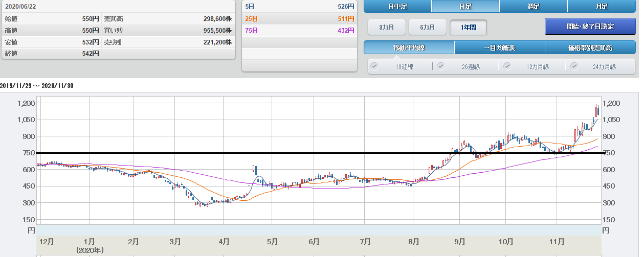This screenshot has width=644, height=257.
Task: Click the 2月 time axis label
Action: pyautogui.click(x=134, y=241)
